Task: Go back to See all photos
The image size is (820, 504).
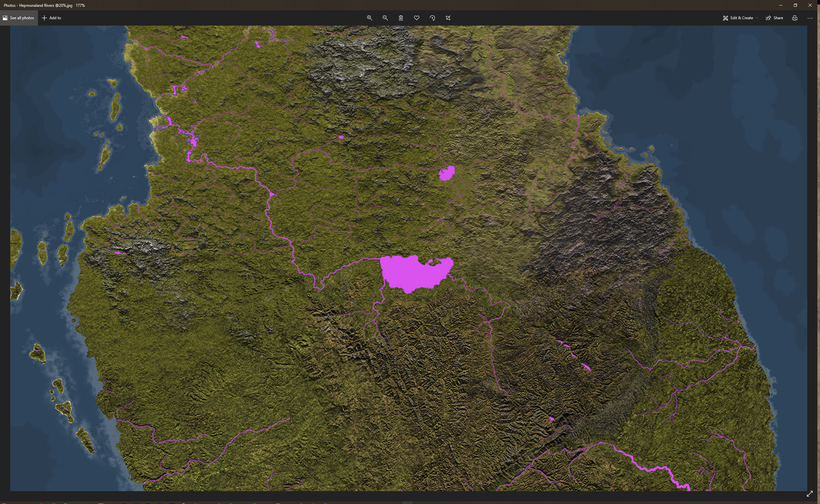Action: 18,18
